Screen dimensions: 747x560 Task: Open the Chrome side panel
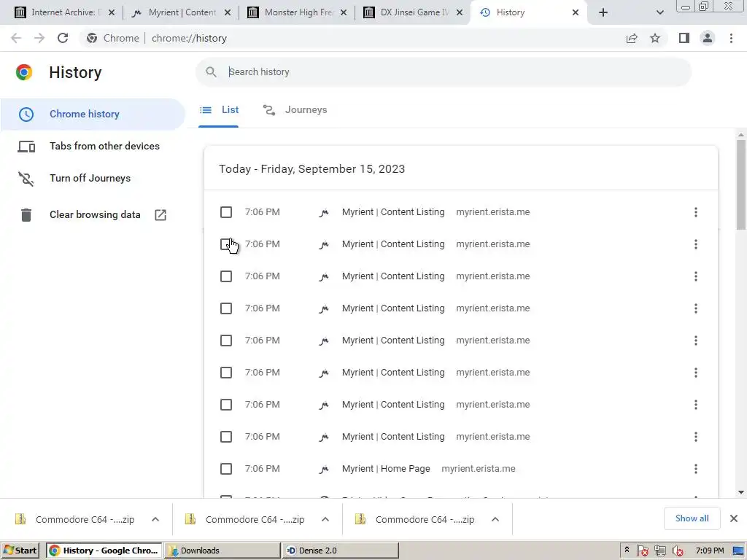684,38
